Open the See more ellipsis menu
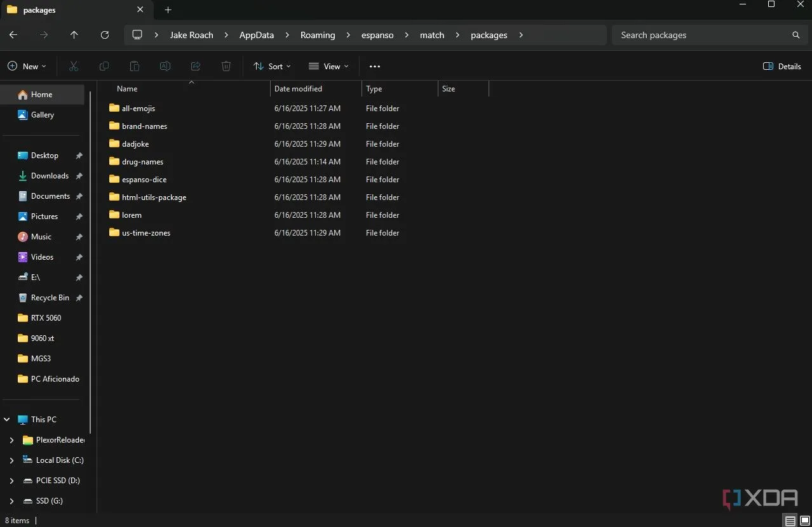This screenshot has height=527, width=812. tap(375, 66)
